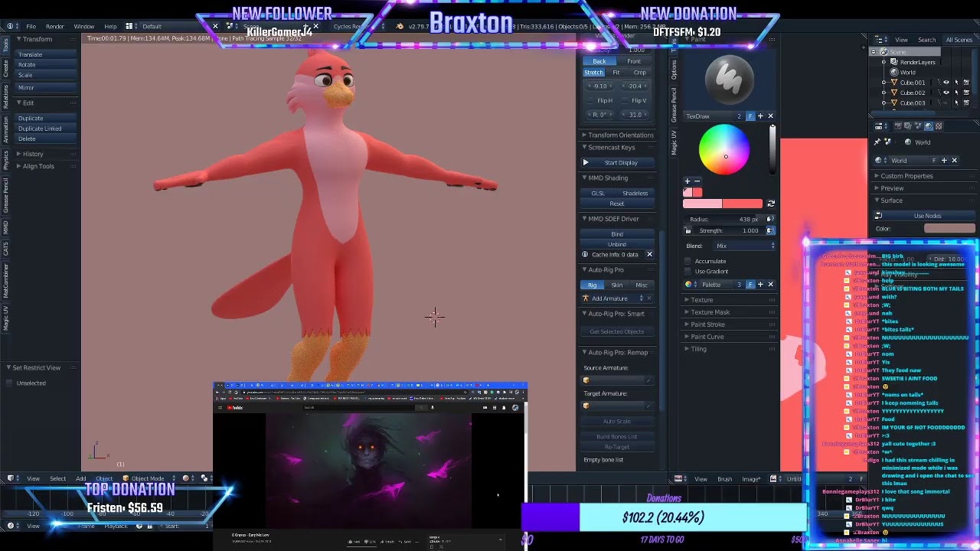Image resolution: width=980 pixels, height=551 pixels.
Task: Switch to the Misc tab in Auto-Rig Pro
Action: pyautogui.click(x=642, y=285)
